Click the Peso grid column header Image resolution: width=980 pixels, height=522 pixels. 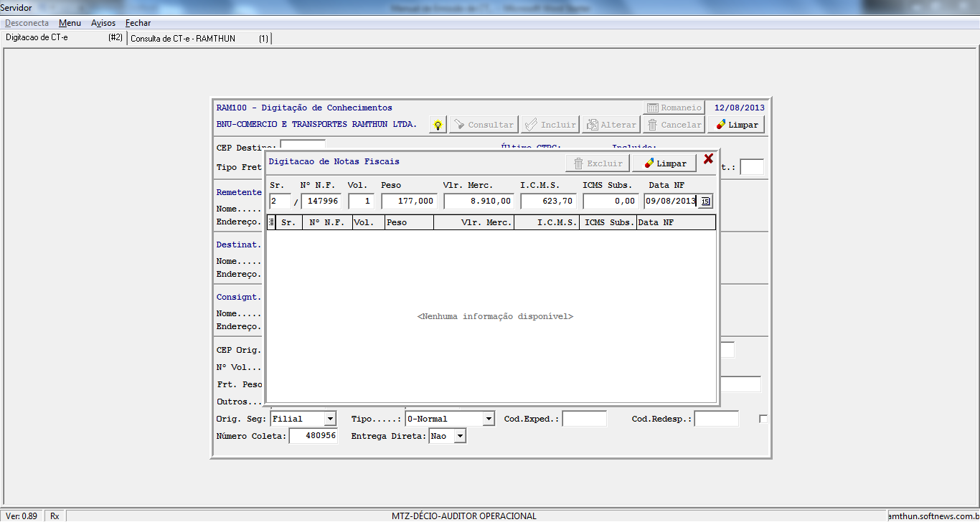click(409, 222)
